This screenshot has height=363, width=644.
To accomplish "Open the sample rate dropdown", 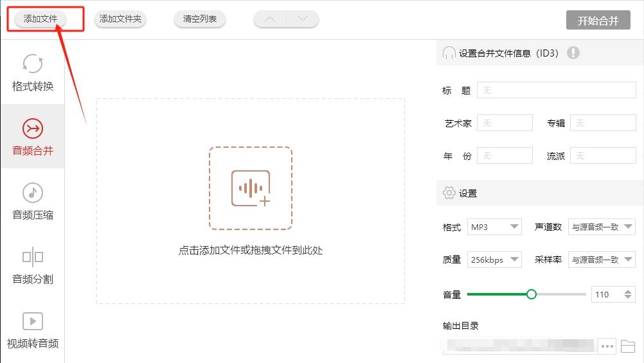I will pyautogui.click(x=602, y=260).
